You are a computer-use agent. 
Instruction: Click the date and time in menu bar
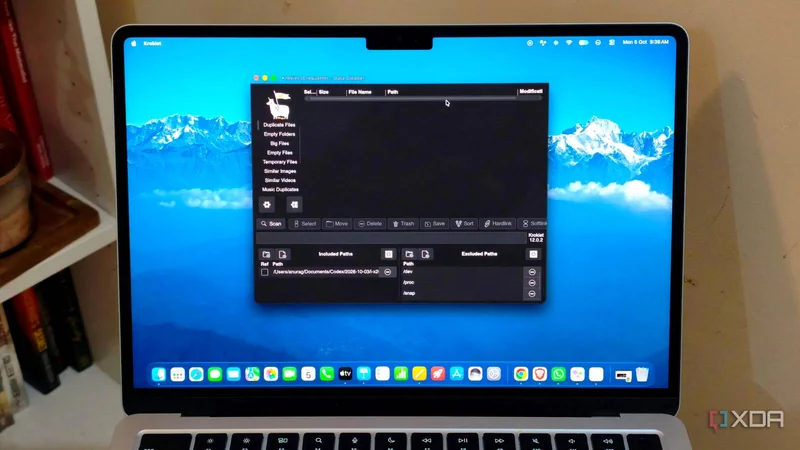645,42
